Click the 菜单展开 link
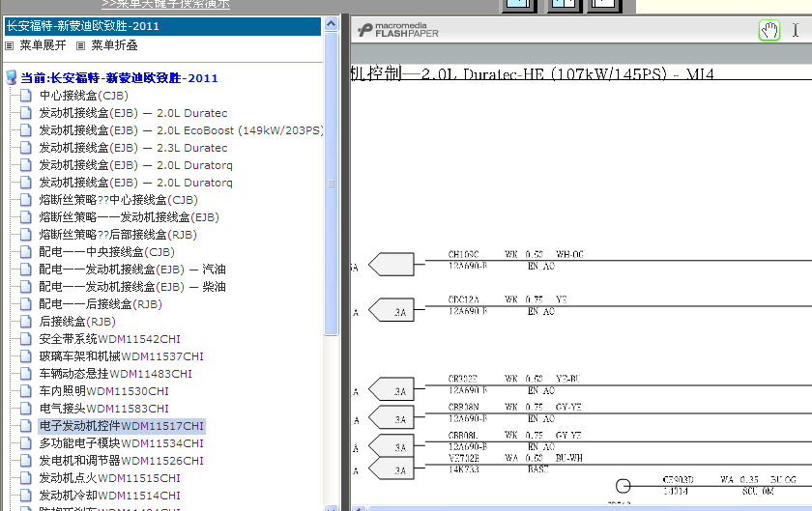 coord(43,45)
